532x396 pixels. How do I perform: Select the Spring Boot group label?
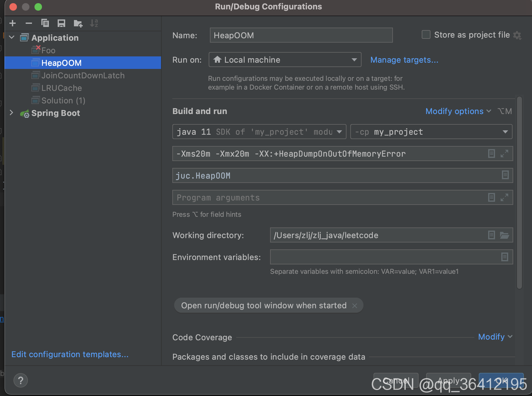point(56,113)
